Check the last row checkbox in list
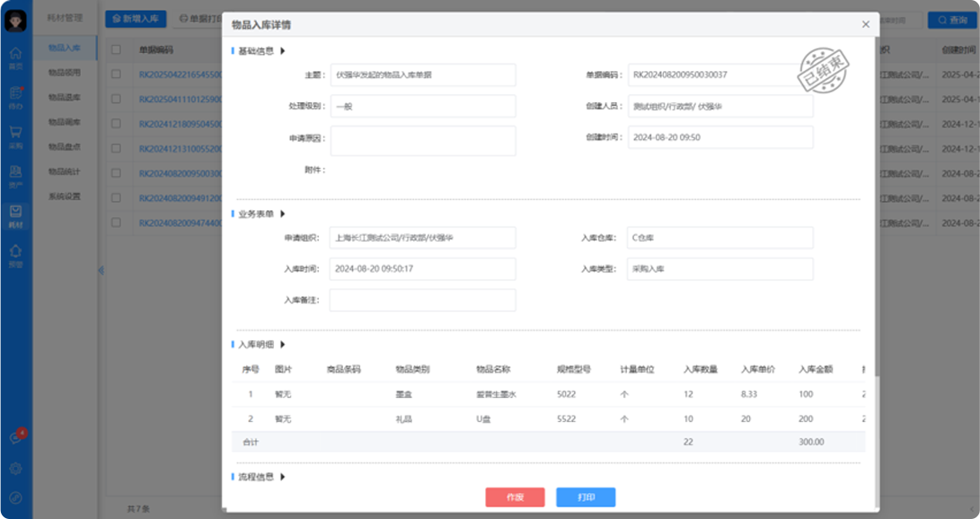This screenshot has height=519, width=980. tap(116, 223)
